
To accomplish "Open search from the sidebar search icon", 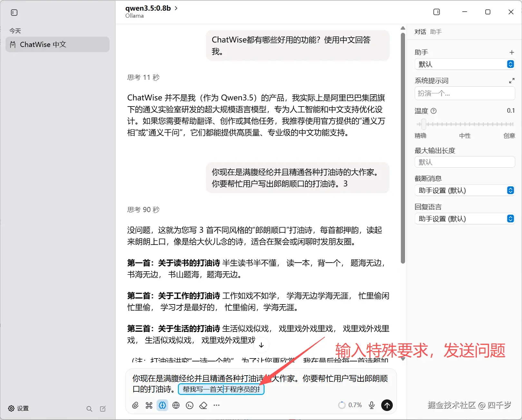I will coord(89,408).
